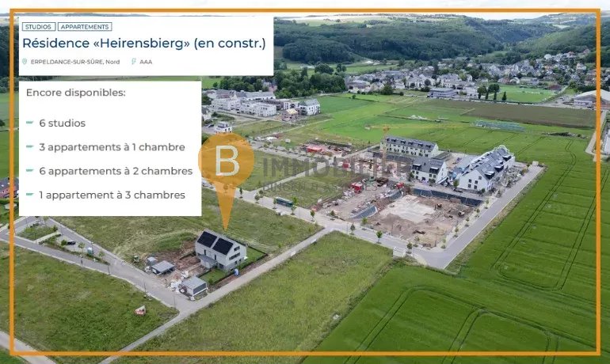Select the 6 studios list item

[63, 123]
